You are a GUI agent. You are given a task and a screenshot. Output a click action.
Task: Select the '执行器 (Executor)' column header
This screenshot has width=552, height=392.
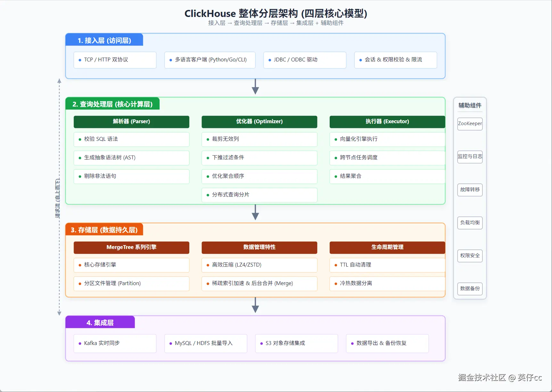tap(387, 122)
